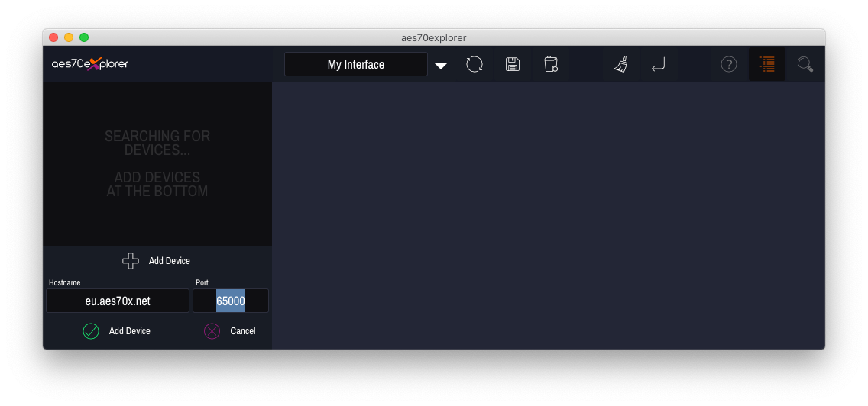
Task: Open the My Interface selector box
Action: click(355, 65)
